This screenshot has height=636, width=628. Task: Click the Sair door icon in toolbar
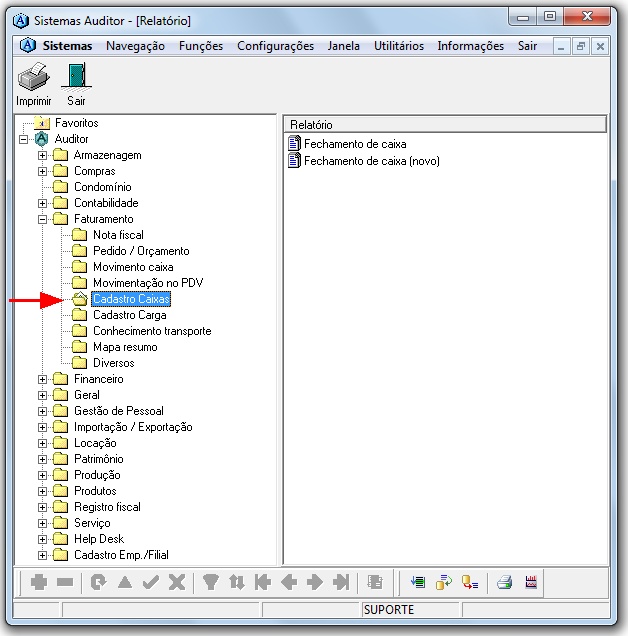pyautogui.click(x=76, y=76)
